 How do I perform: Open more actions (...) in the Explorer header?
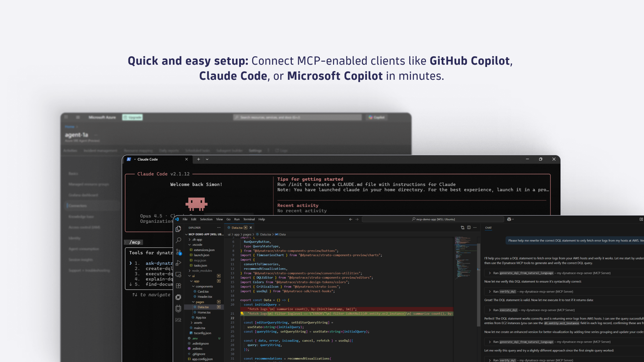(x=218, y=228)
